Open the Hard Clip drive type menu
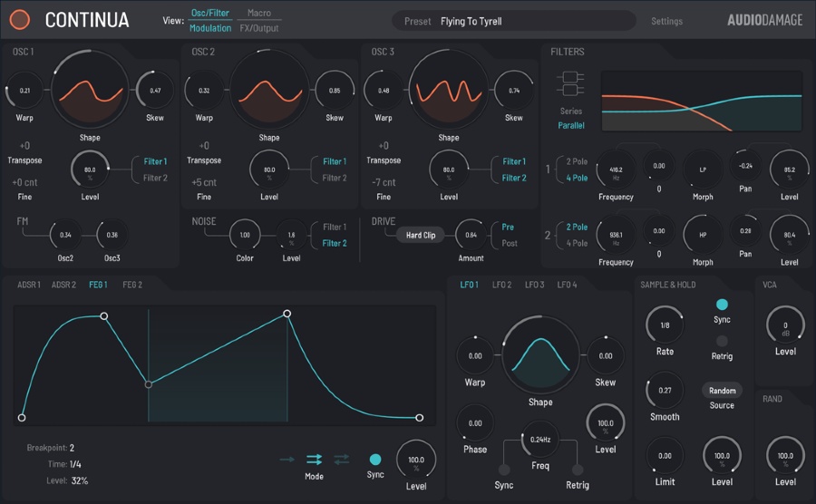Image resolution: width=816 pixels, height=504 pixels. (x=421, y=235)
